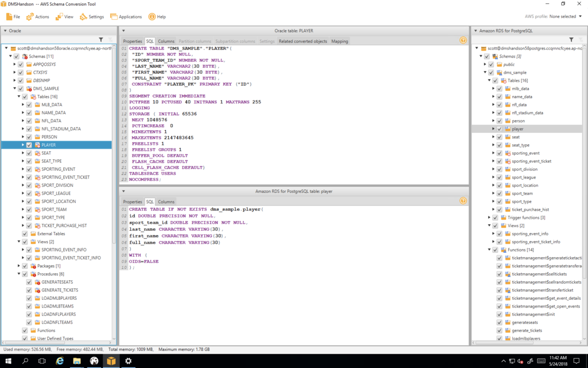Viewport: 588px width, 368px height.
Task: Select the SPORTING_EVENT_TICKET_INFO view
Action: pyautogui.click(x=71, y=258)
